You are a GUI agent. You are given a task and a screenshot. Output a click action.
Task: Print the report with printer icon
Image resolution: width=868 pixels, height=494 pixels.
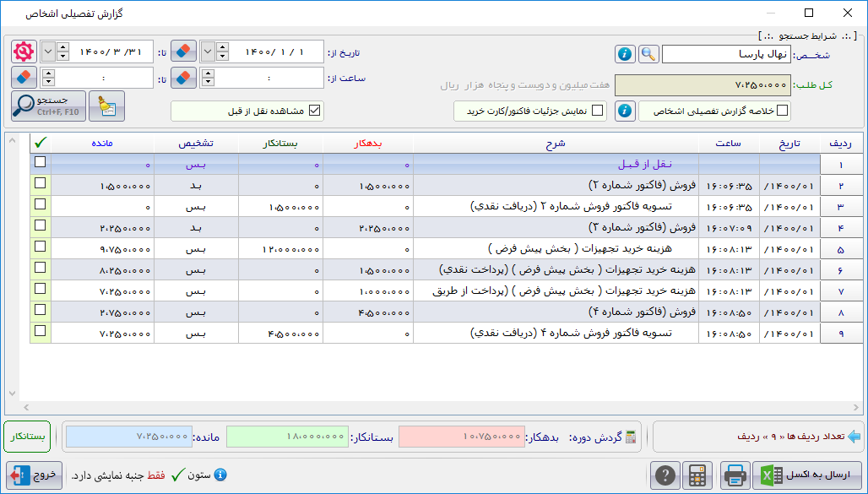(735, 475)
